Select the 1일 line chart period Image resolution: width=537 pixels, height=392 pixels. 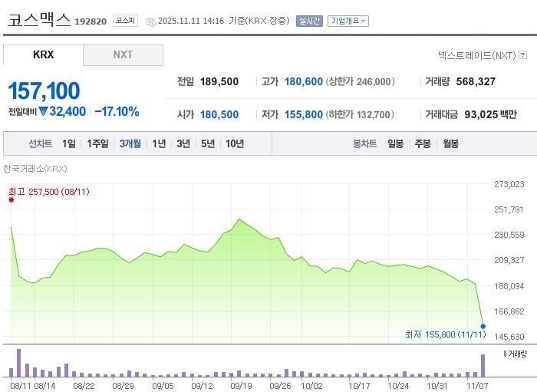click(x=69, y=143)
